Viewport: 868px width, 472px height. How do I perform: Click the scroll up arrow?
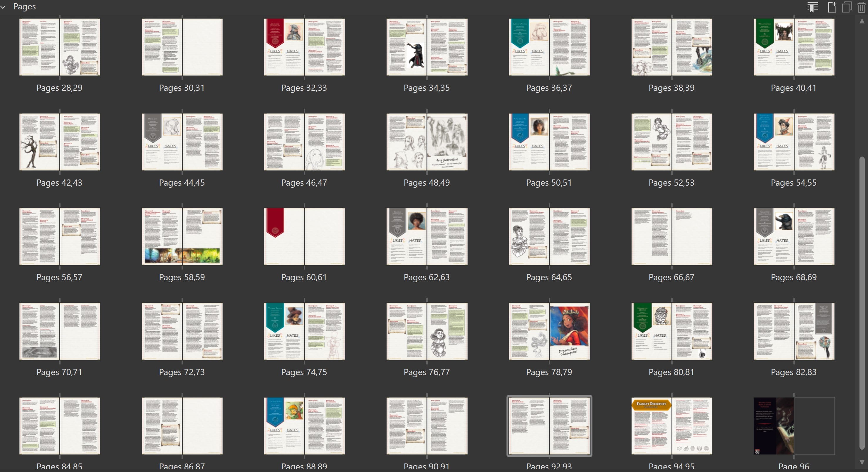[862, 21]
